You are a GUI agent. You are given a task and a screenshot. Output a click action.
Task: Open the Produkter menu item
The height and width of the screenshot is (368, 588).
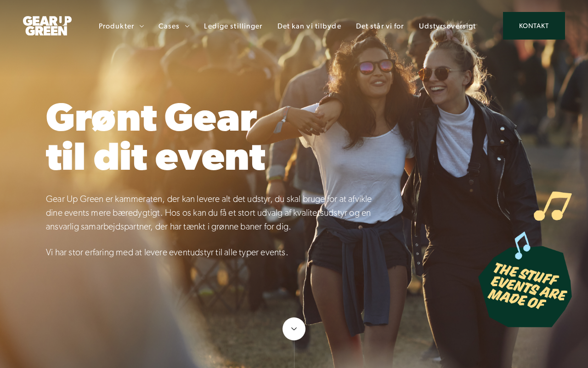coord(116,26)
